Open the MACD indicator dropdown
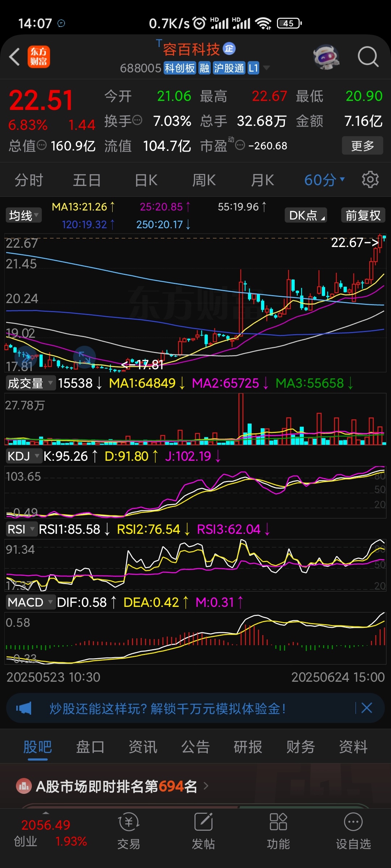The image size is (391, 868). click(31, 602)
